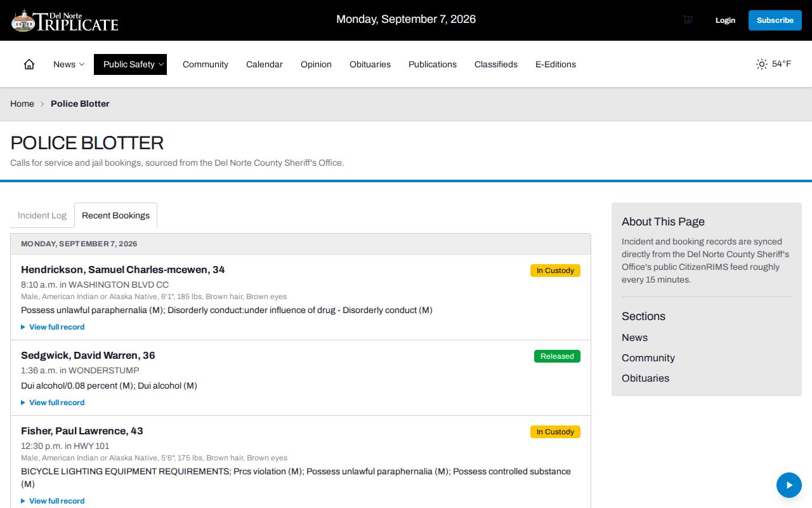This screenshot has height=508, width=812.
Task: Expand the Public Safety dropdown menu
Action: [130, 64]
